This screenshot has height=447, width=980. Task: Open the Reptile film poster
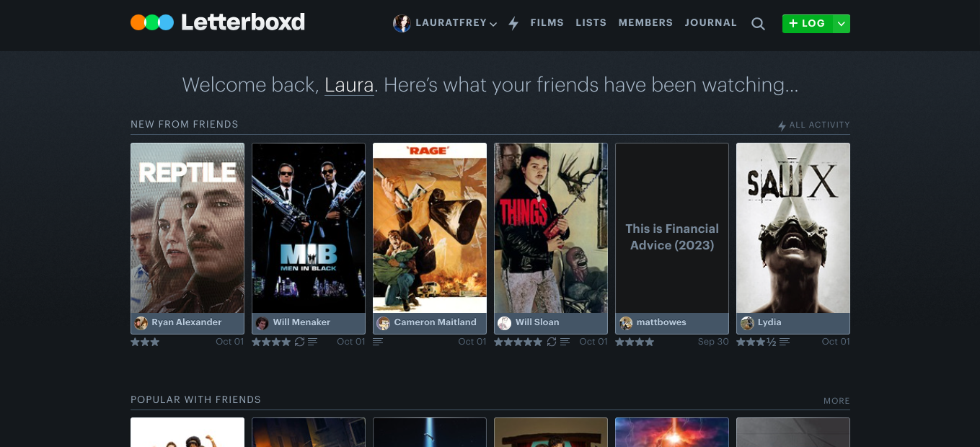[x=187, y=228]
